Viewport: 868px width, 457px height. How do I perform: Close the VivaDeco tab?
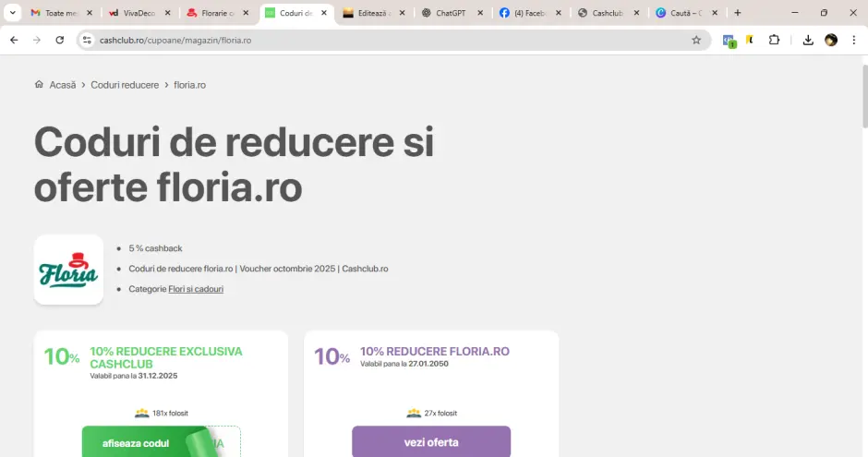pyautogui.click(x=168, y=13)
